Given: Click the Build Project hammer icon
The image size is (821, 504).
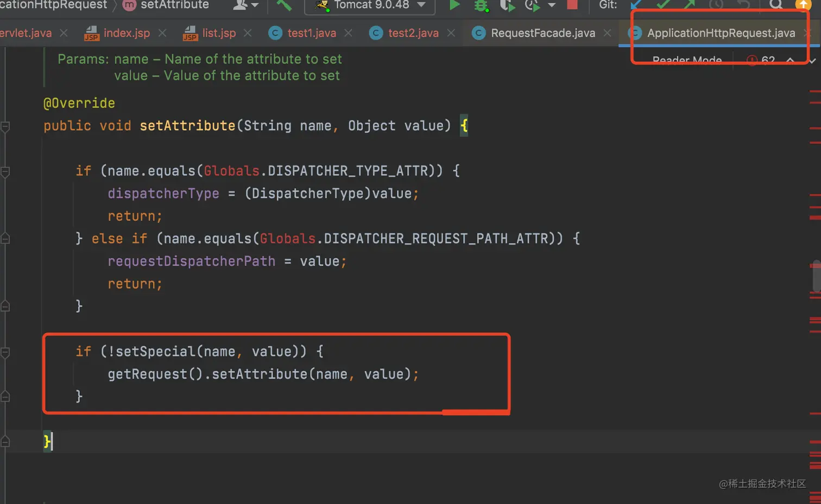Looking at the screenshot, I should coord(284,5).
